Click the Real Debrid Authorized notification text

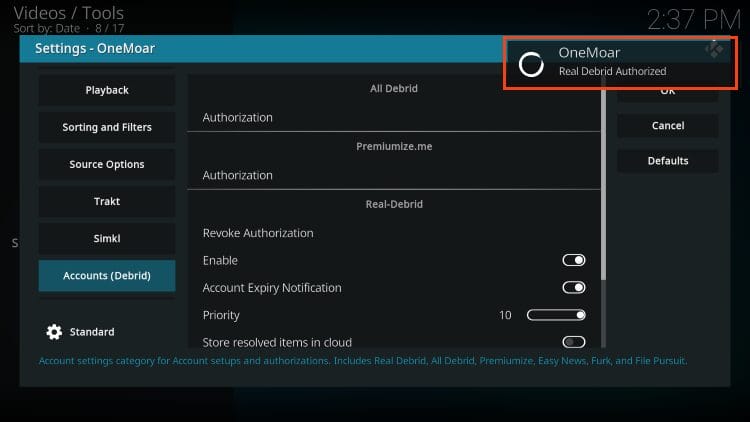(x=612, y=71)
